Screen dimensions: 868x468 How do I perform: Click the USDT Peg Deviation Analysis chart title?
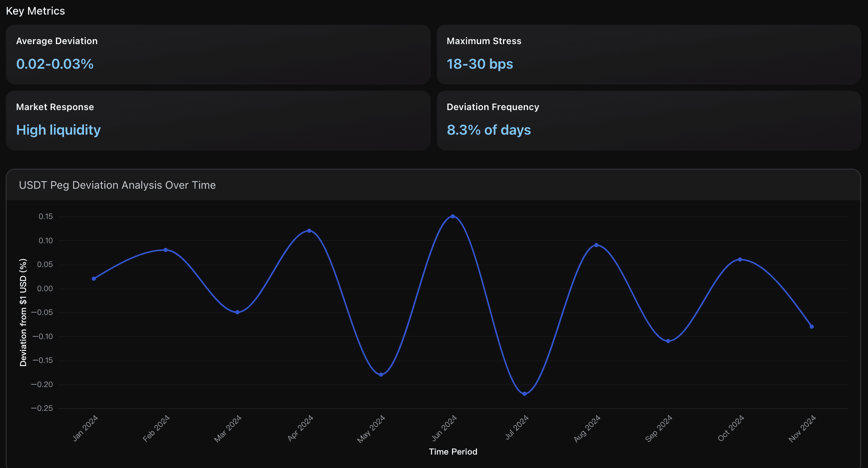(x=117, y=185)
